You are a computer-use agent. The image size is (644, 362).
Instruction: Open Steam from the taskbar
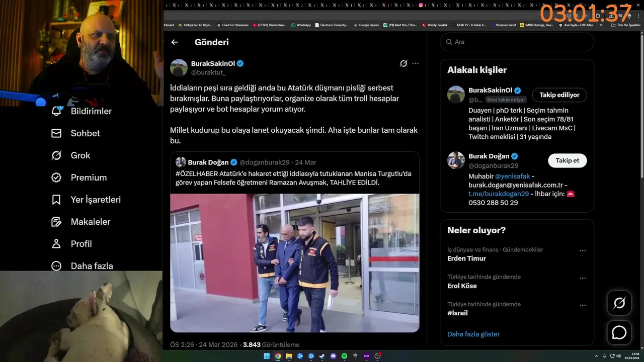[x=322, y=356]
